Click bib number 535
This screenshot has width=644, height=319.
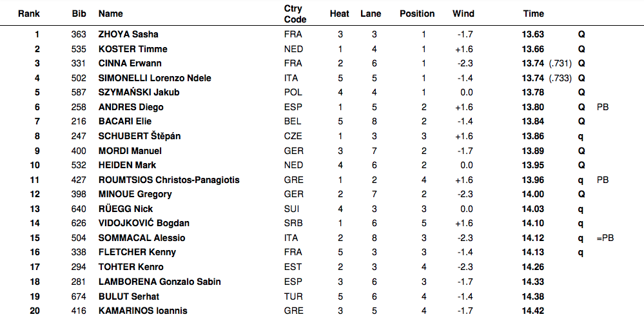point(79,49)
